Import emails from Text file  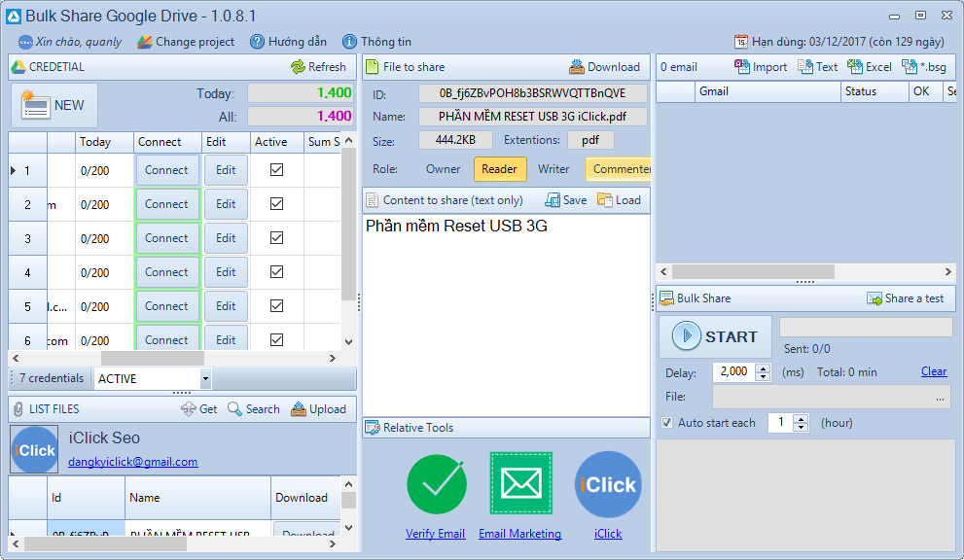(x=818, y=67)
